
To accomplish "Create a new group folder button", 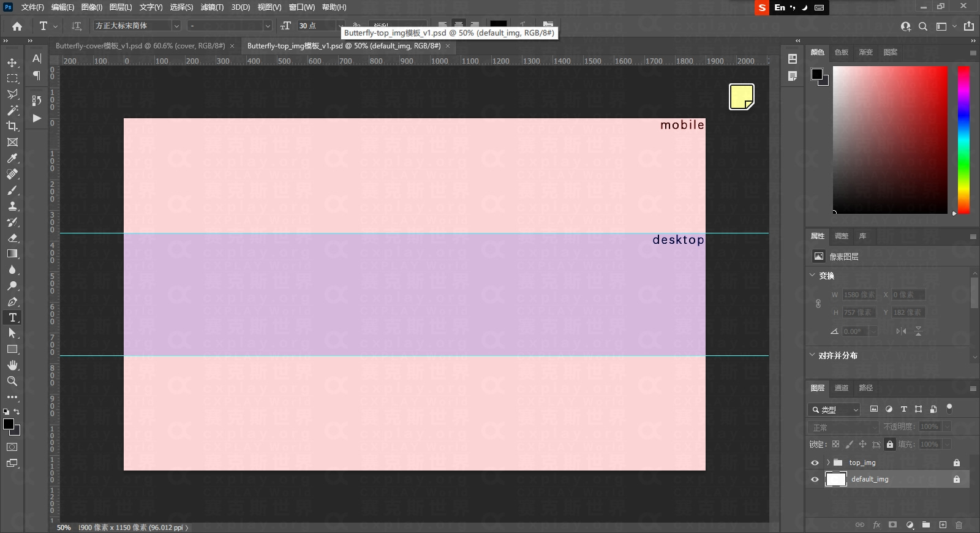I will coord(926,525).
